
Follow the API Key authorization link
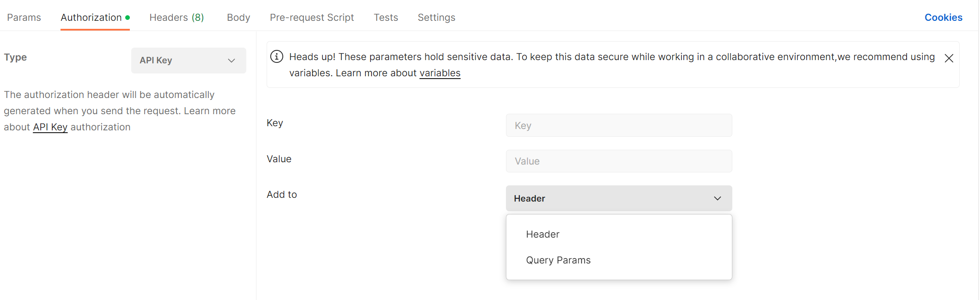click(x=50, y=127)
